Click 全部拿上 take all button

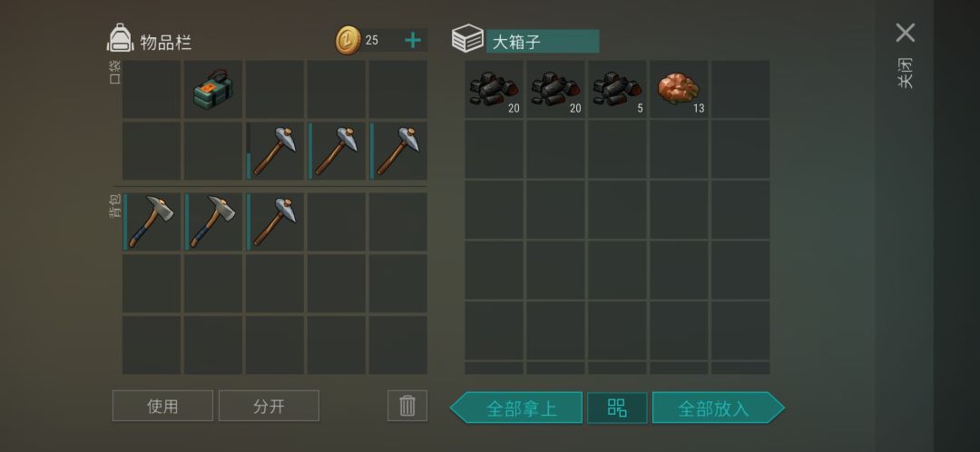[517, 408]
